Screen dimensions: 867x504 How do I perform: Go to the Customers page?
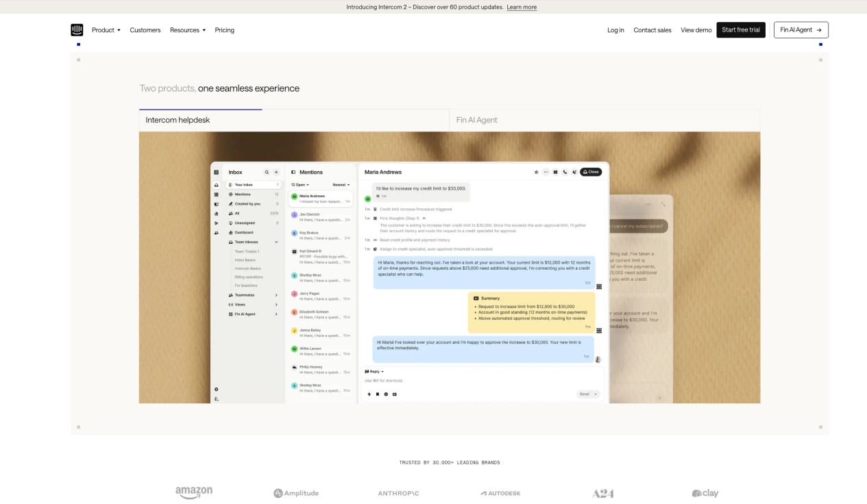tap(145, 30)
